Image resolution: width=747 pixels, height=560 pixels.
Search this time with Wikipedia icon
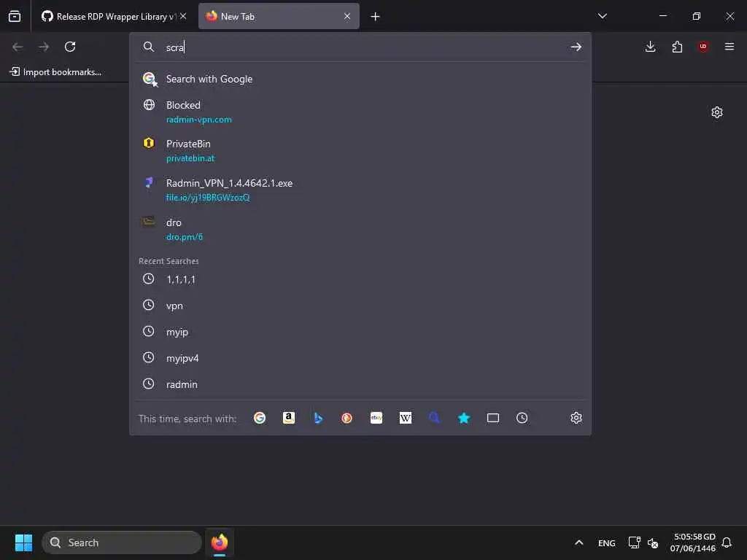pyautogui.click(x=406, y=418)
